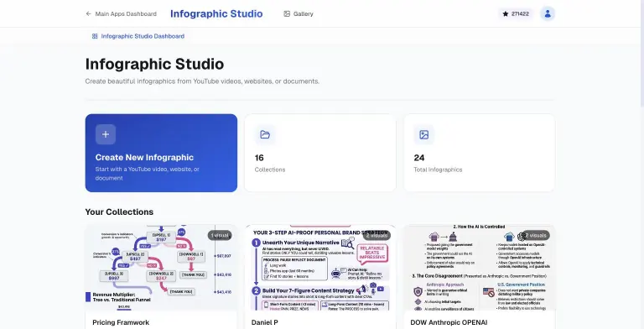This screenshot has width=644, height=329.
Task: Click the back arrow beside Main Apps Dashboard
Action: coord(88,14)
